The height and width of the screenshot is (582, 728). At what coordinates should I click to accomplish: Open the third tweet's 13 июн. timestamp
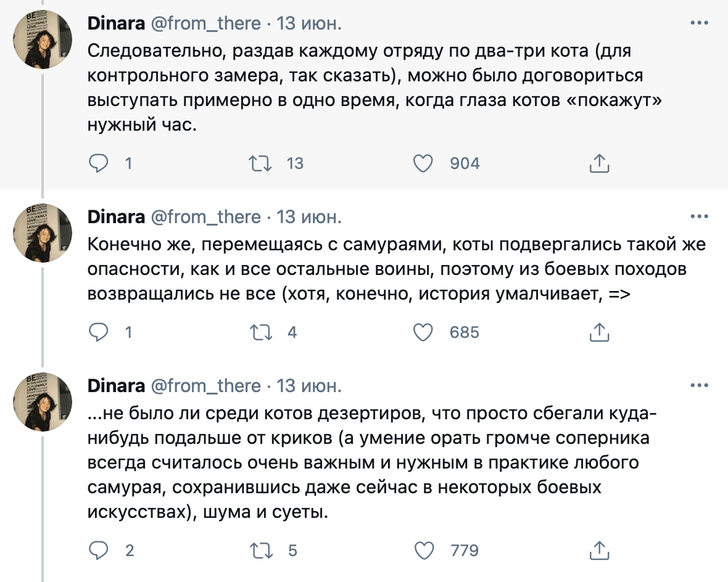tap(309, 386)
